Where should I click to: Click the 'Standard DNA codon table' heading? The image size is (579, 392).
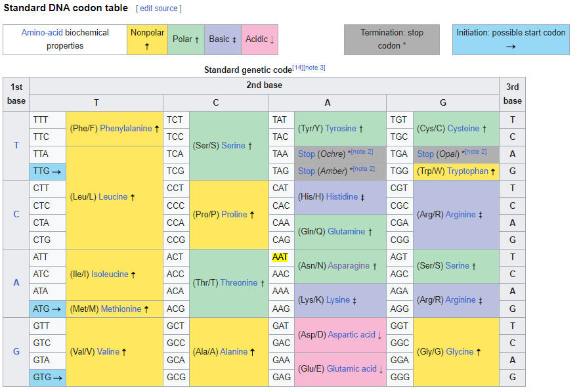point(66,8)
